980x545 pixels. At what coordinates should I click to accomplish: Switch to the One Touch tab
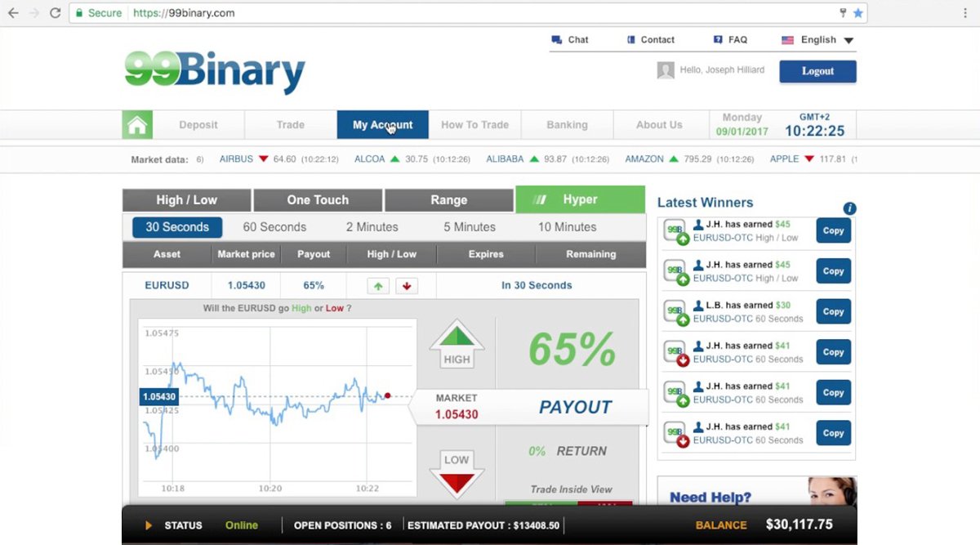[x=318, y=200]
